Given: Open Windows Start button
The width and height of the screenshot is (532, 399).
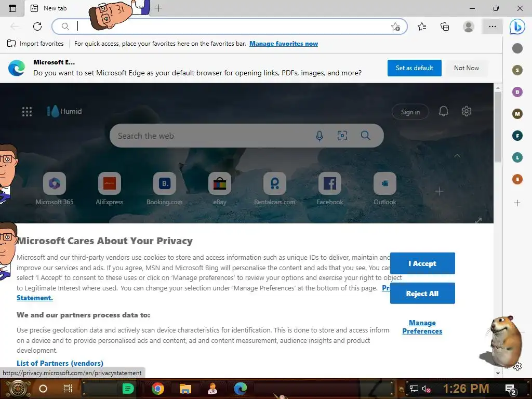Looking at the screenshot, I should point(18,389).
